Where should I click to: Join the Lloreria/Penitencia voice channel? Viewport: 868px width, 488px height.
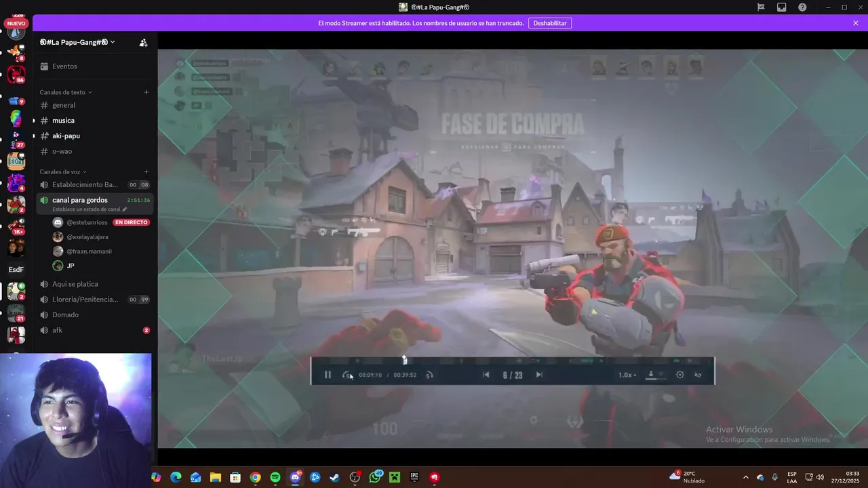click(95, 300)
